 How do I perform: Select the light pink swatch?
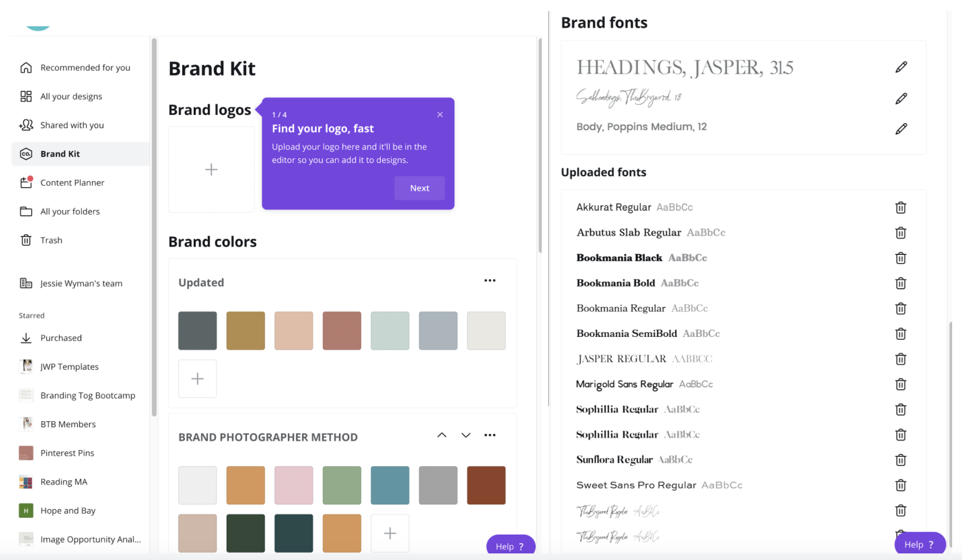point(294,486)
